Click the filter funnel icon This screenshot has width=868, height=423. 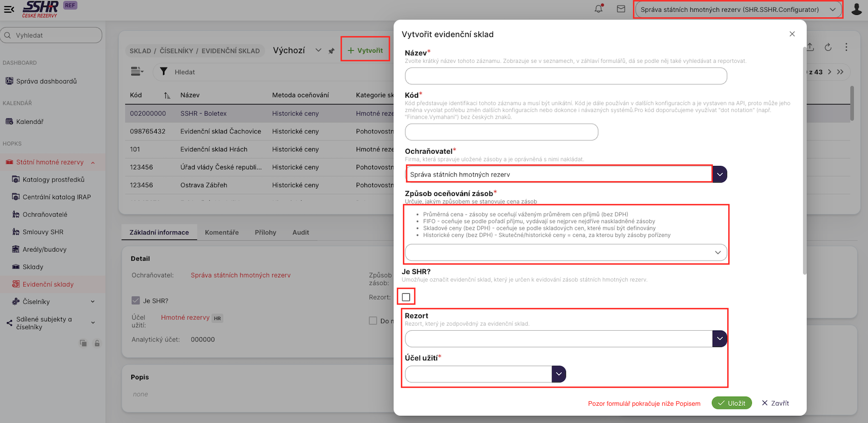[164, 72]
